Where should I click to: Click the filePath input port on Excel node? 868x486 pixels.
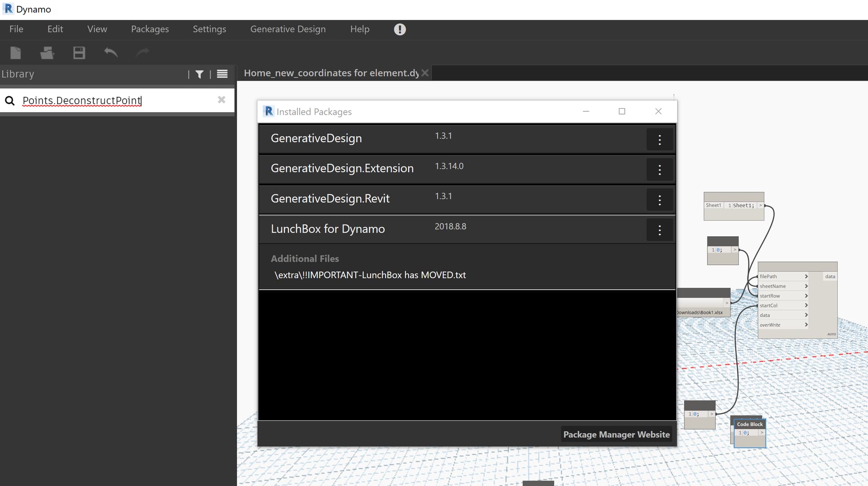[783, 276]
